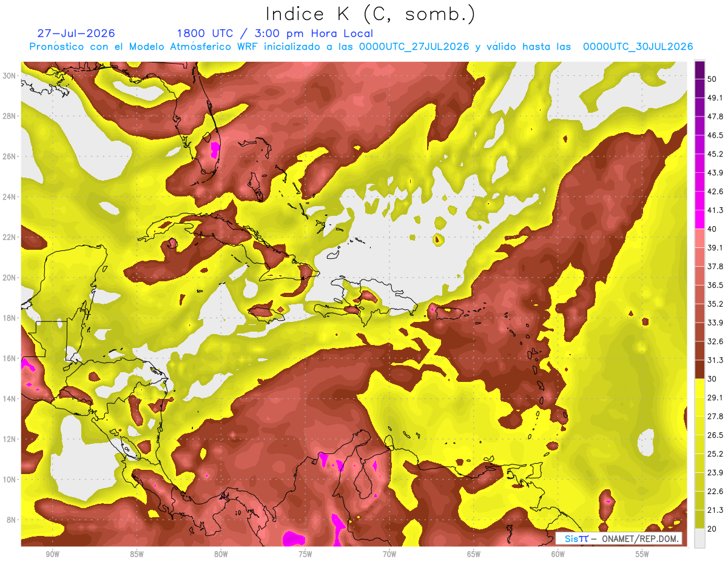Click the '60W' longitude label

(558, 555)
